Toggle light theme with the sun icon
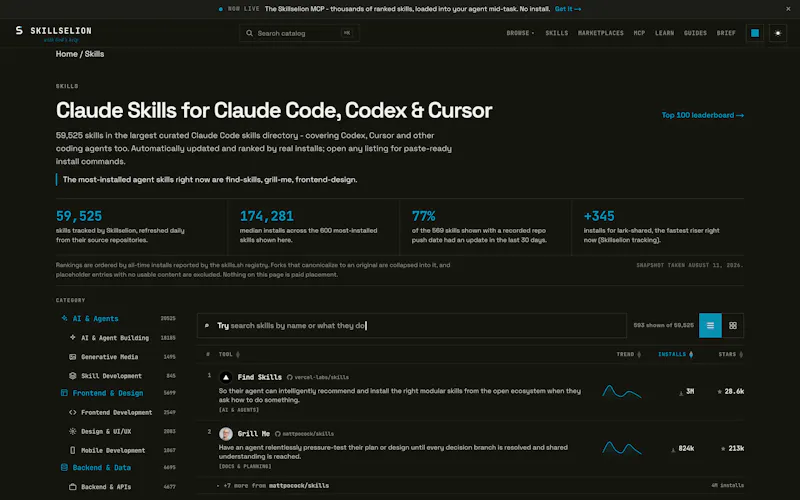 click(778, 33)
